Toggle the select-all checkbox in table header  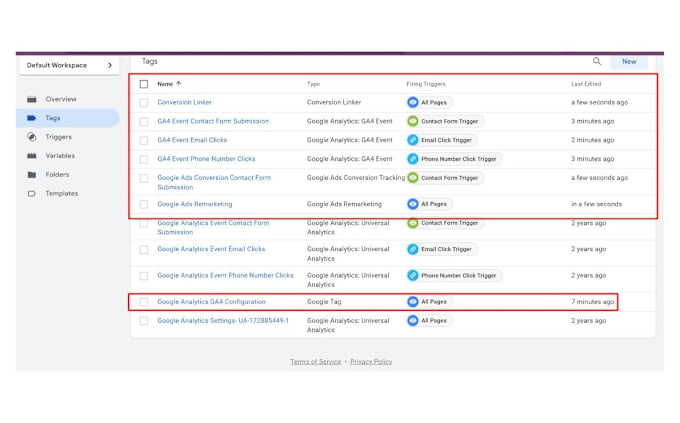(144, 84)
